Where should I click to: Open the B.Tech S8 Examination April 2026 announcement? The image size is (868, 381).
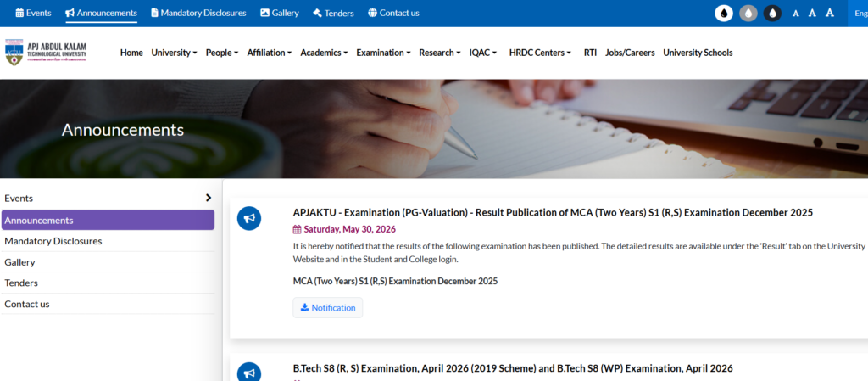(513, 368)
